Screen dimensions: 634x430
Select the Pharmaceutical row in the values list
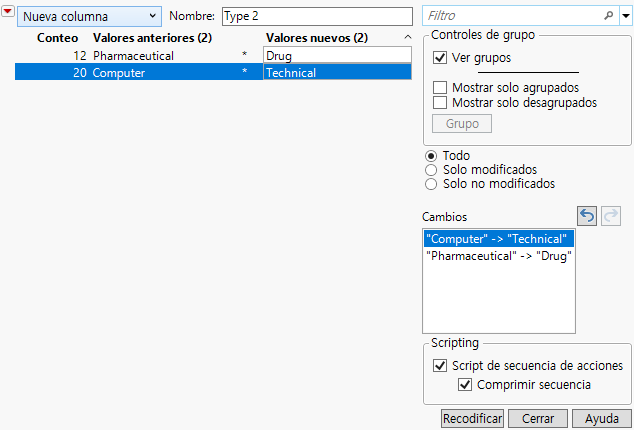(133, 56)
